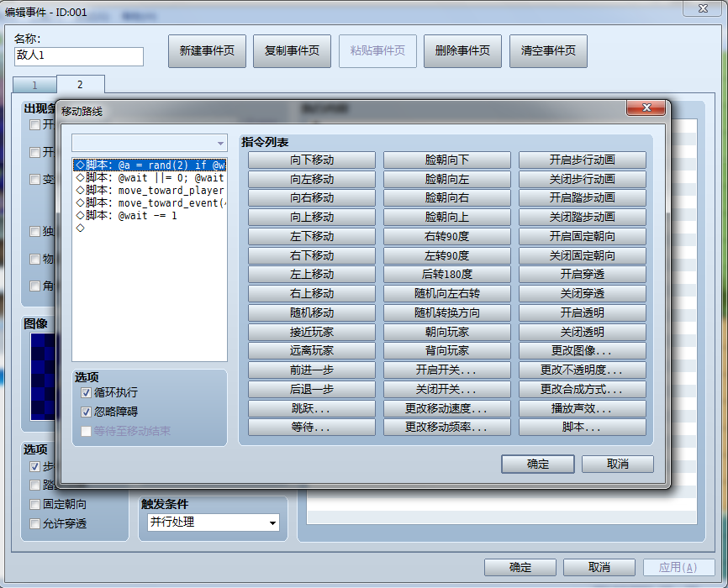
Task: Add 向下移动 command
Action: pyautogui.click(x=312, y=160)
